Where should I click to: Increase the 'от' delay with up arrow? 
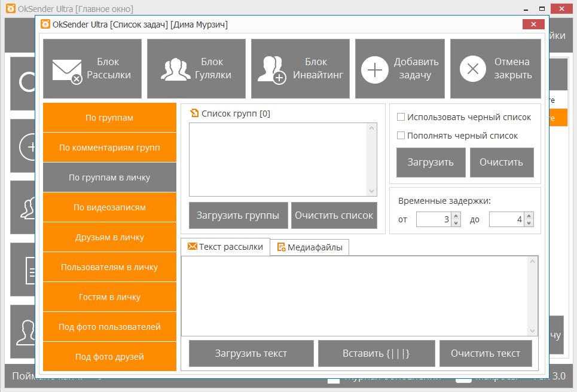[x=456, y=216]
